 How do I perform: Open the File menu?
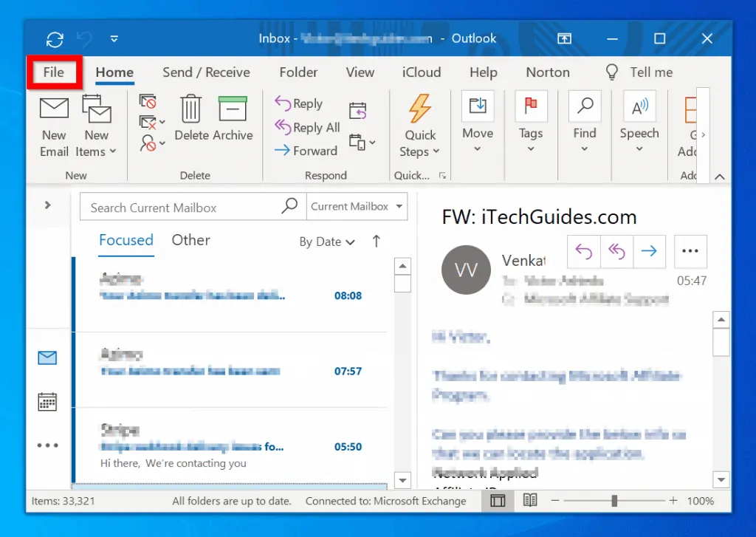53,72
